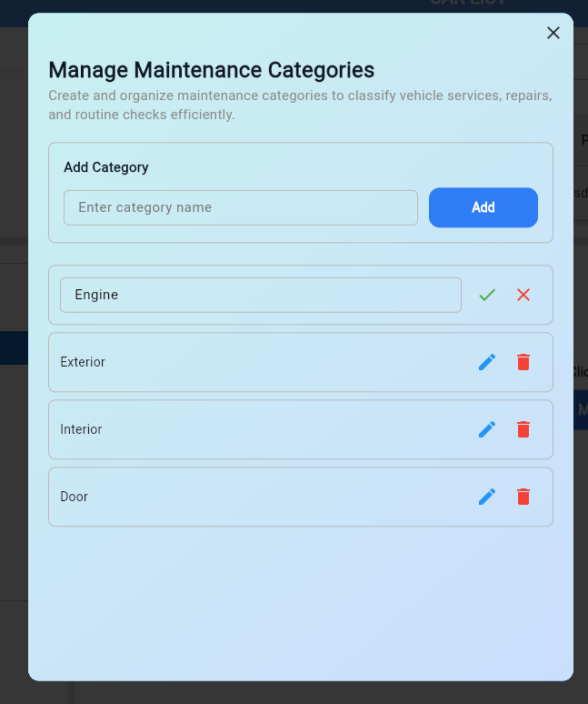Focus the Enter category name field
The image size is (588, 704).
point(240,207)
